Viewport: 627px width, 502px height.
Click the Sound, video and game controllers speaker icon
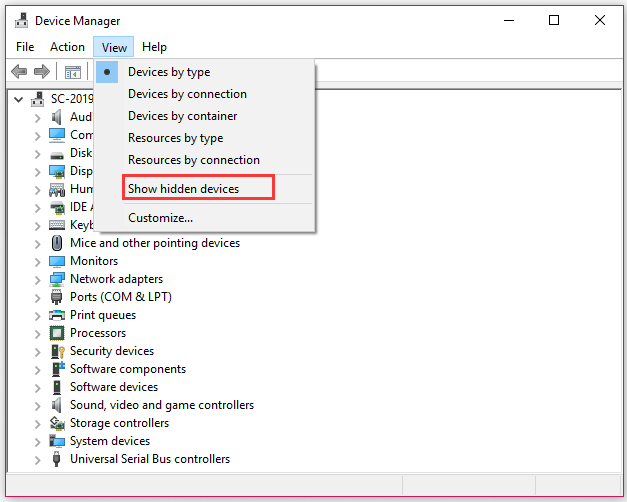(57, 405)
